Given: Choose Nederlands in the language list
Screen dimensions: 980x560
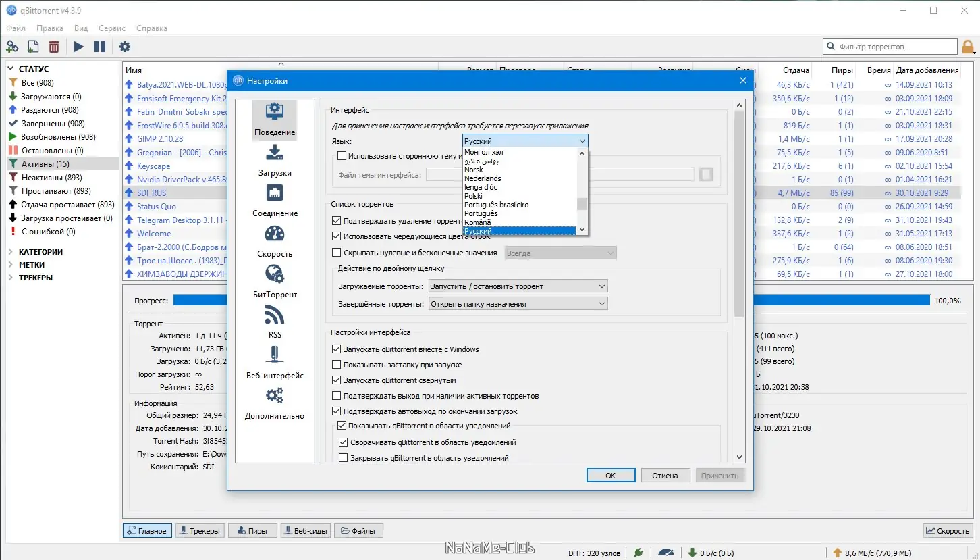Looking at the screenshot, I should [520, 178].
